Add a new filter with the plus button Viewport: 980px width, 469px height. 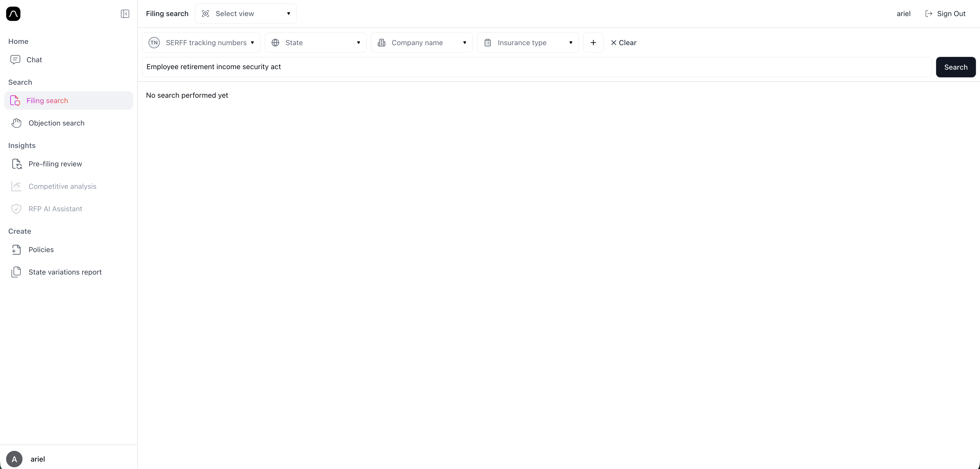coord(593,43)
